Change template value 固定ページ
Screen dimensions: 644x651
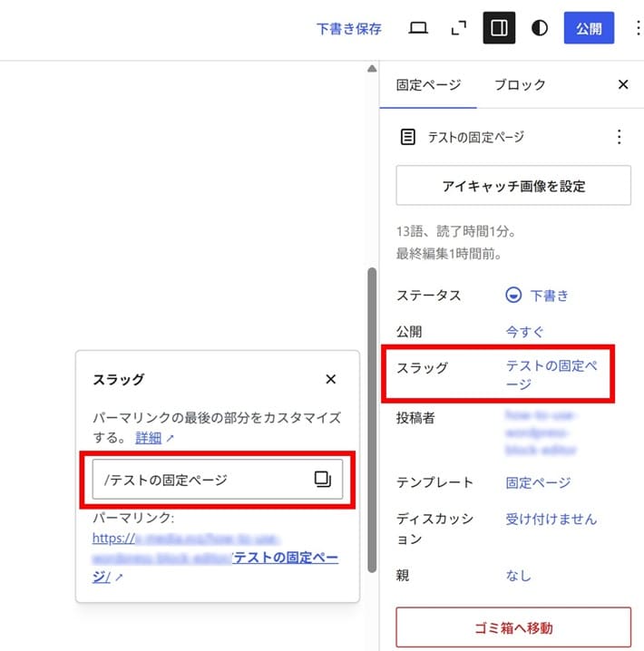[538, 482]
